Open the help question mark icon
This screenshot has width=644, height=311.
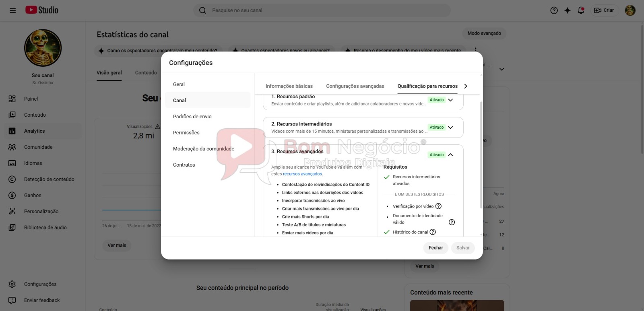pyautogui.click(x=554, y=10)
